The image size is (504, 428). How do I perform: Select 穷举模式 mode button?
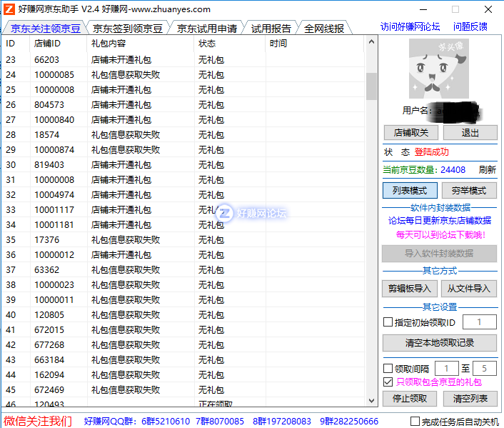(469, 191)
